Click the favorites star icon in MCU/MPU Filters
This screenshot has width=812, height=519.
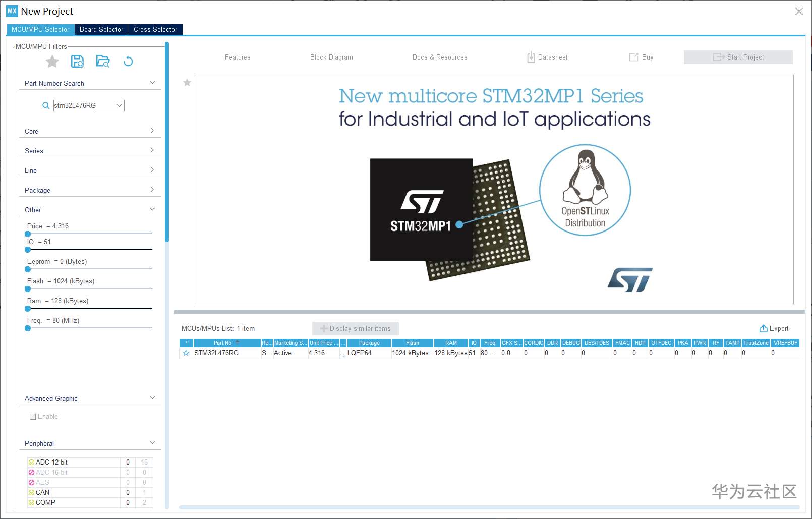(52, 62)
